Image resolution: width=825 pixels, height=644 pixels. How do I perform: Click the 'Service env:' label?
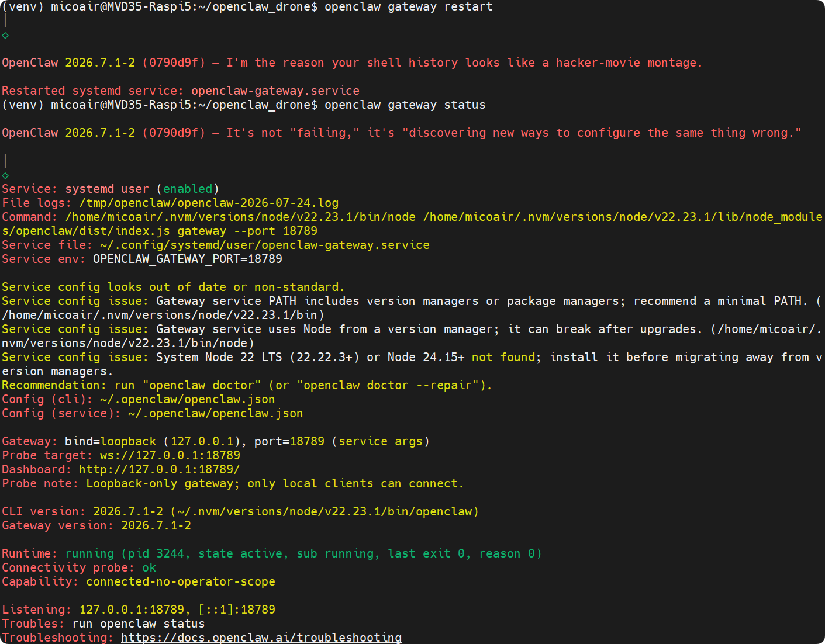coord(44,259)
